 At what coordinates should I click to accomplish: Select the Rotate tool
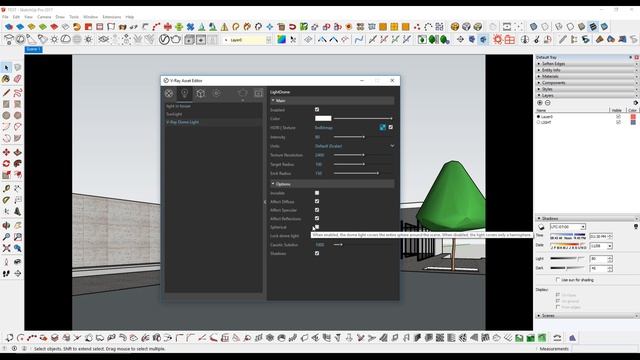click(x=6, y=164)
